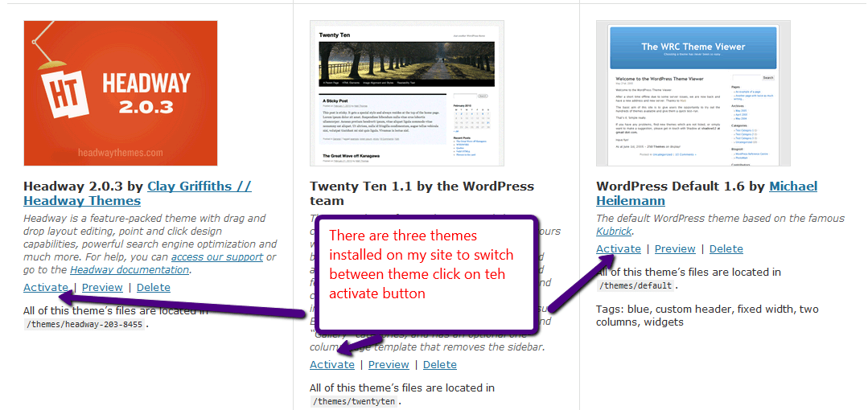The height and width of the screenshot is (410, 868).
Task: Open the Headway documentation link
Action: coord(130,270)
